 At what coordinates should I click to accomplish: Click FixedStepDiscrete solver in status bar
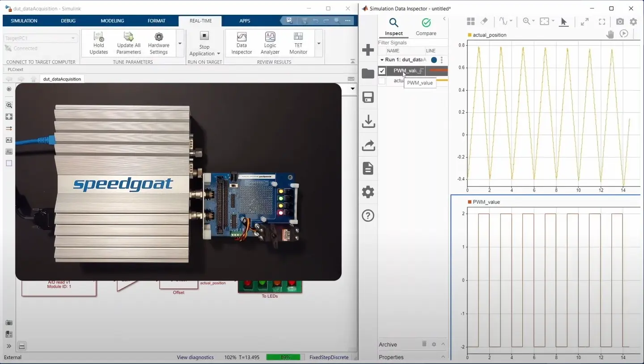pos(329,357)
